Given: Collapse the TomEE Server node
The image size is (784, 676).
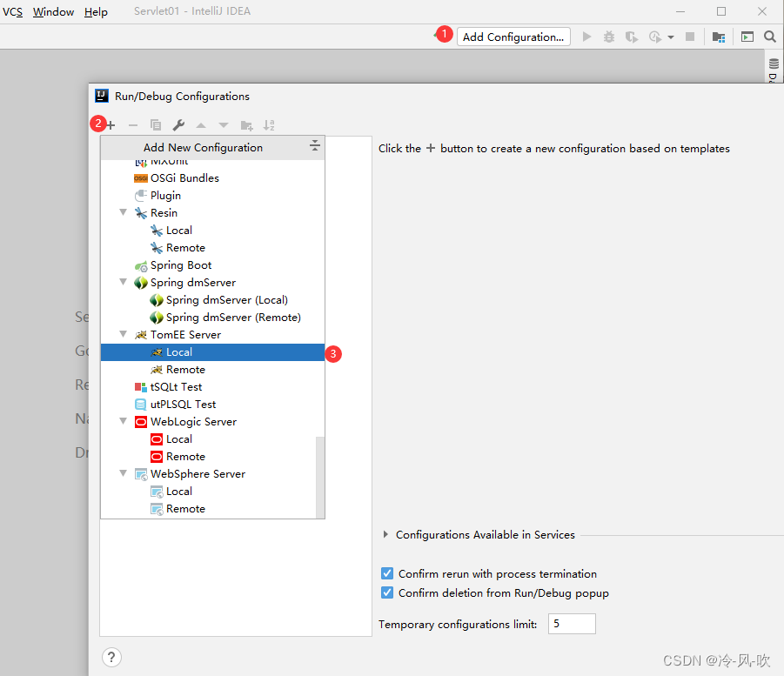Looking at the screenshot, I should [x=123, y=334].
